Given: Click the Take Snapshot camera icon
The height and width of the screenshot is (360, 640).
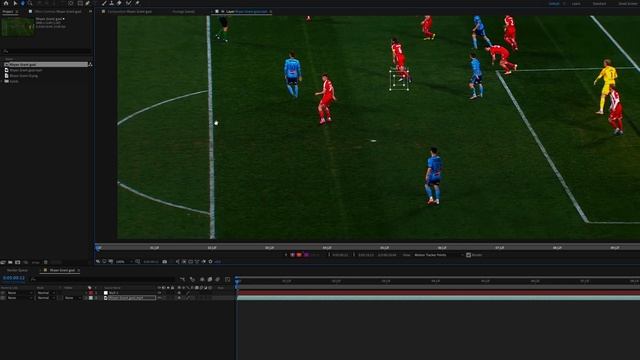Looking at the screenshot, I should click(x=164, y=262).
